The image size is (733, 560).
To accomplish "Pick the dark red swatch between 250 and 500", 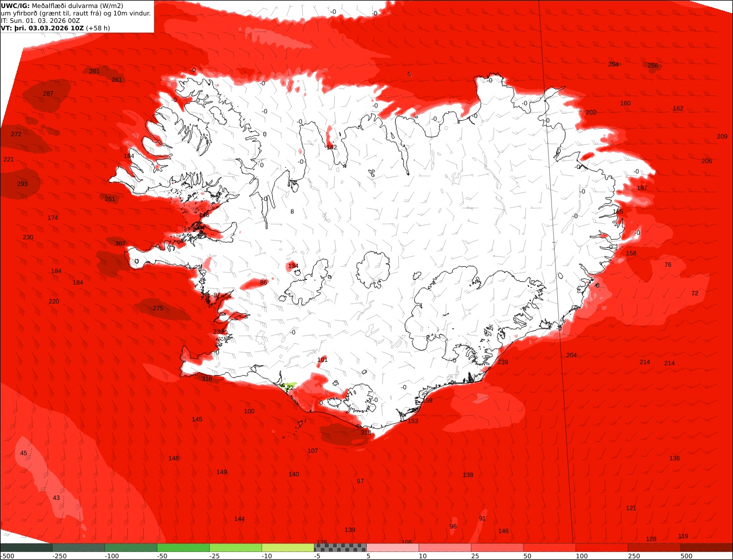I will [x=655, y=547].
